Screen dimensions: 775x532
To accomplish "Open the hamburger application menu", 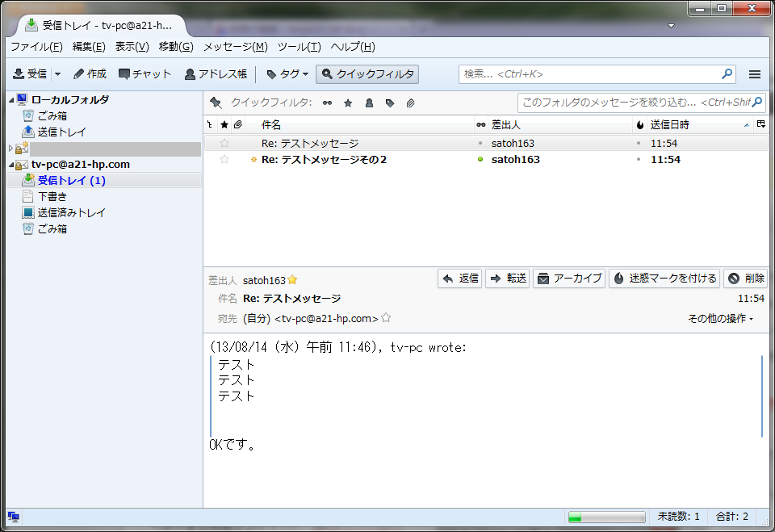I will (x=754, y=74).
